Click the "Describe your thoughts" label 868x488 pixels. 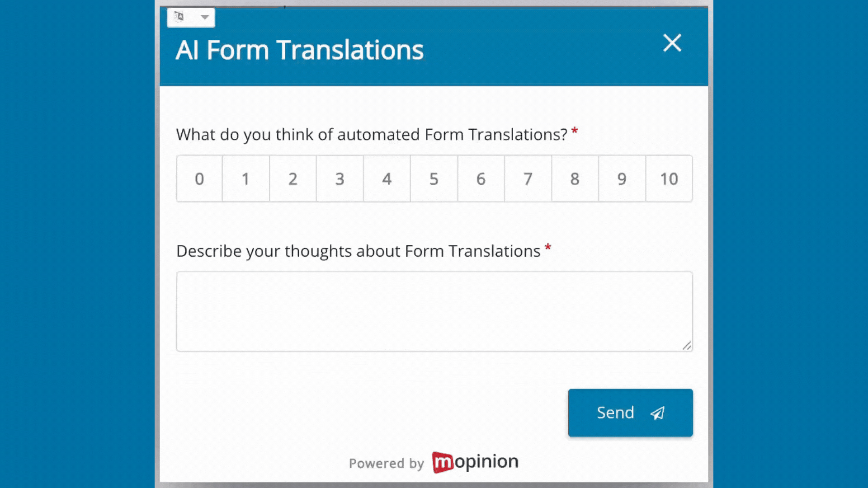tap(359, 251)
